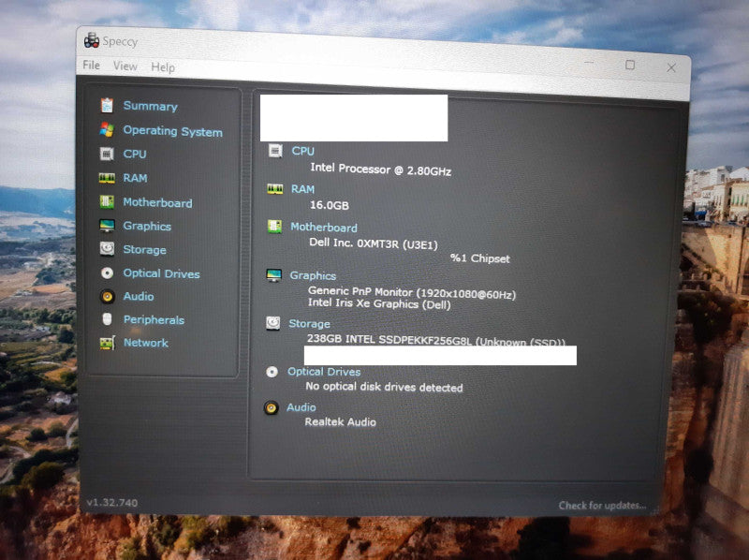Image resolution: width=749 pixels, height=560 pixels.
Task: Select Storage in the sidebar
Action: pos(144,249)
